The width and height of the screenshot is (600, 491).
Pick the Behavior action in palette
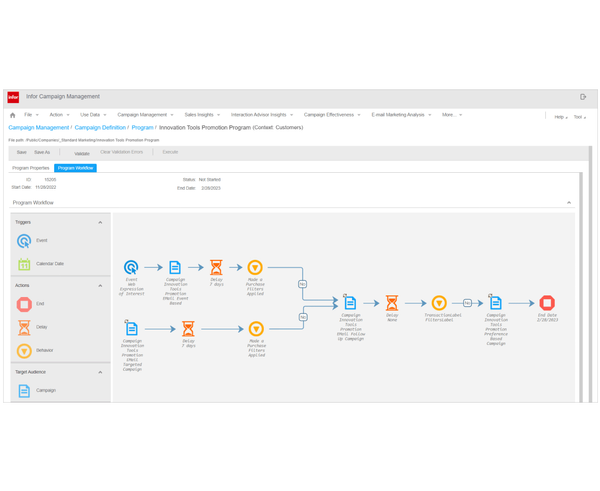(x=24, y=351)
